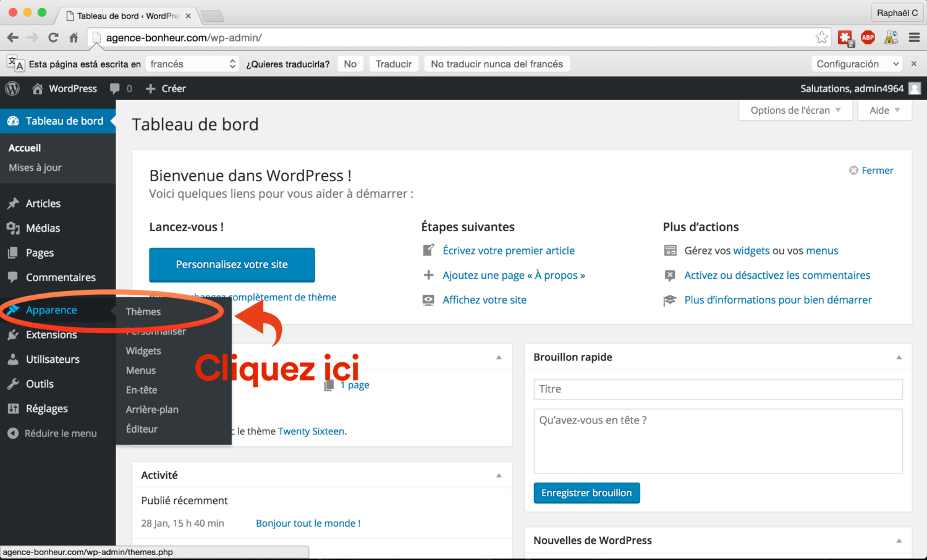The width and height of the screenshot is (927, 560).
Task: Collapse the Nouvelles de WordPress panel
Action: coord(899,540)
